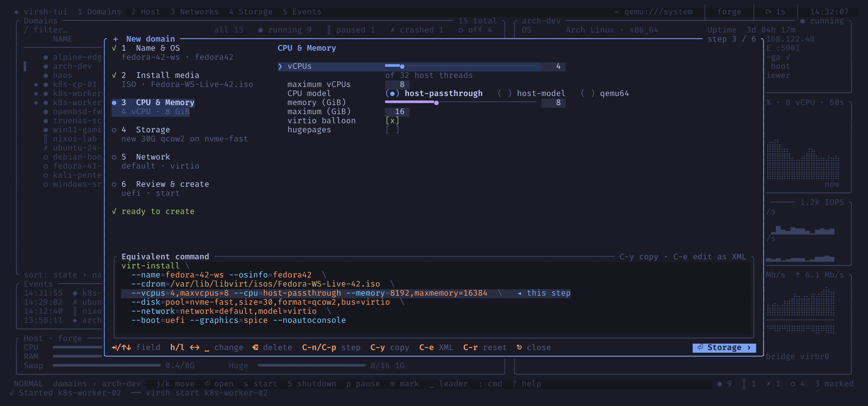Image resolution: width=868 pixels, height=406 pixels.
Task: Click C-r reset hint
Action: (x=485, y=347)
